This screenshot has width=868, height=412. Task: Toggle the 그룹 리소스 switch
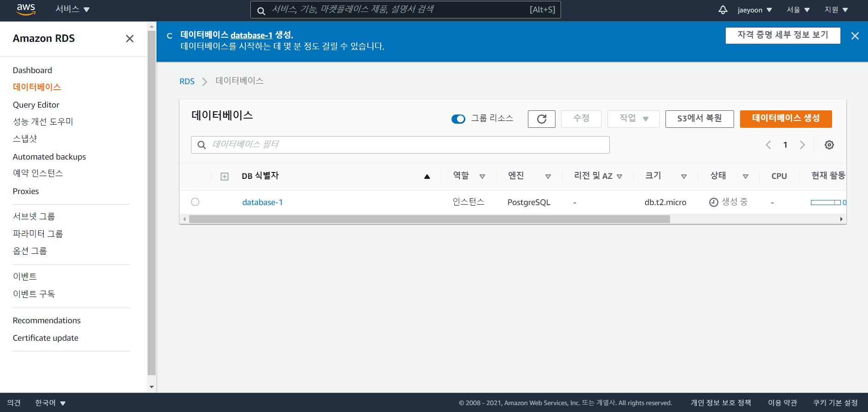[458, 119]
